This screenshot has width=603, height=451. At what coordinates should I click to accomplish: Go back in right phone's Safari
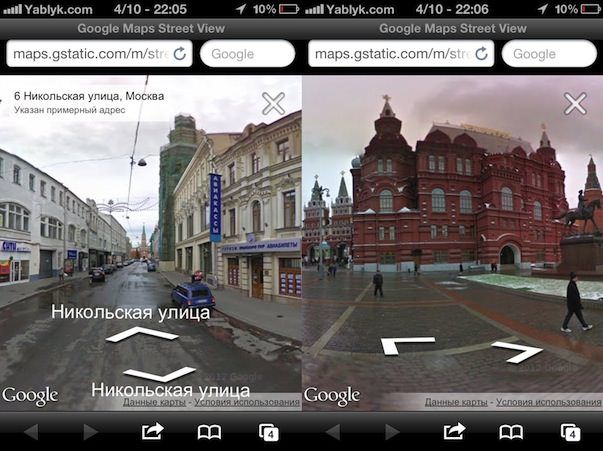pyautogui.click(x=333, y=432)
